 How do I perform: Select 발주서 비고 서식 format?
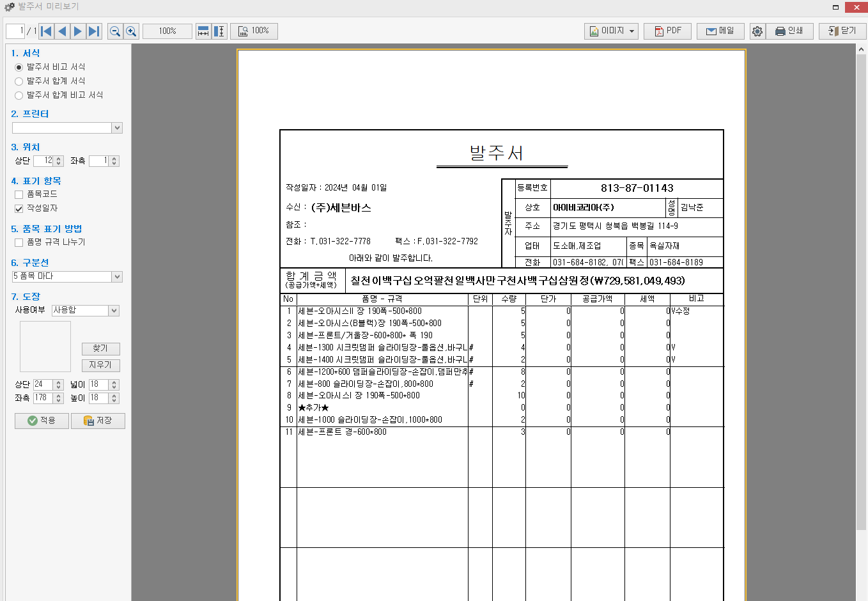pyautogui.click(x=50, y=66)
